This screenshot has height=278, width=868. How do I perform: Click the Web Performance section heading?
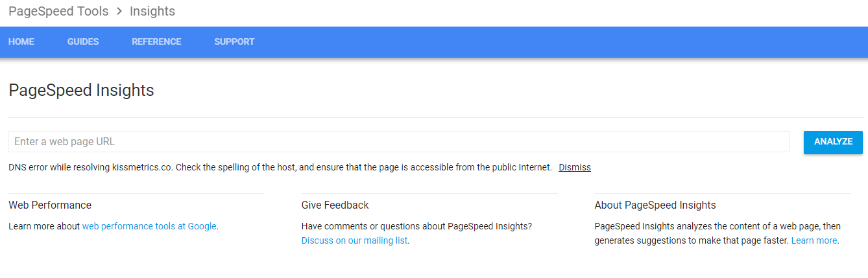click(x=50, y=205)
